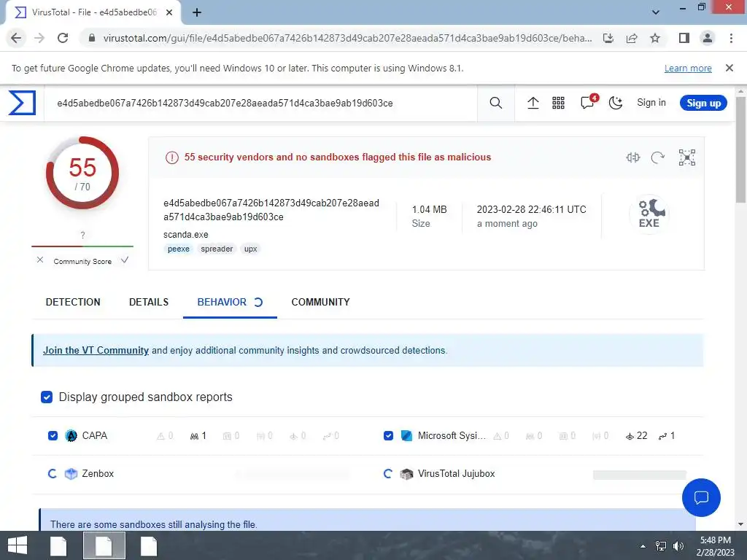
Task: Open the apps grid icon
Action: point(558,103)
